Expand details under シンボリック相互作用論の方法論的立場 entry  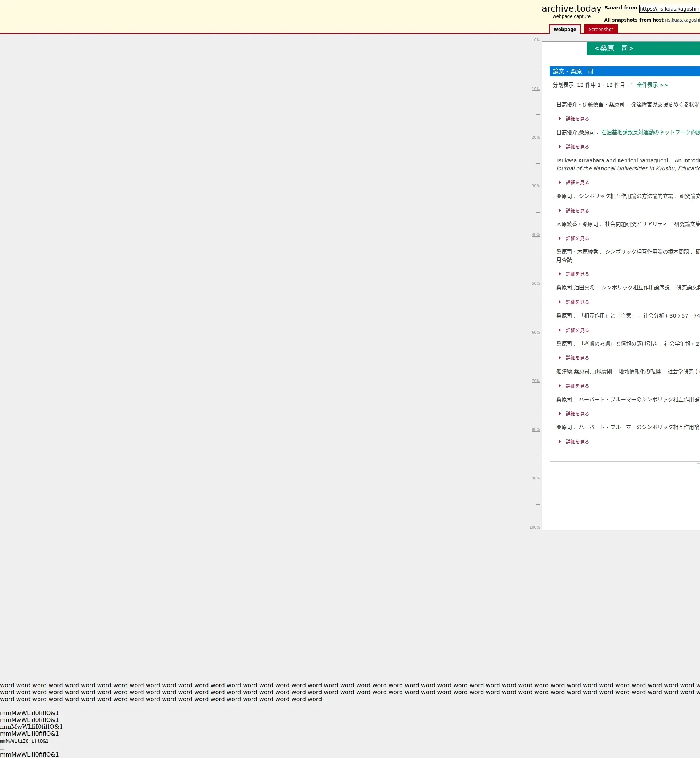[x=577, y=211]
